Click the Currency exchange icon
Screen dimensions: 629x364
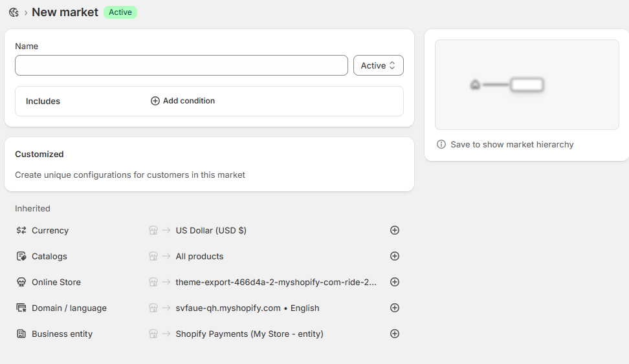pyautogui.click(x=21, y=230)
